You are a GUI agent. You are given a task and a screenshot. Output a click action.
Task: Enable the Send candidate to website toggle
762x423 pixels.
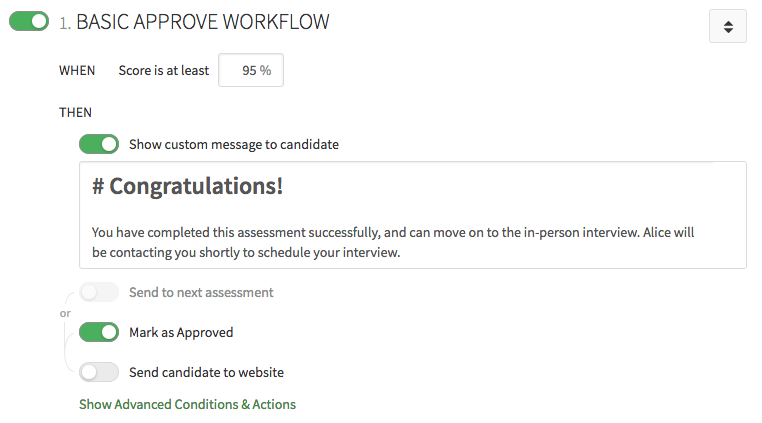(99, 372)
